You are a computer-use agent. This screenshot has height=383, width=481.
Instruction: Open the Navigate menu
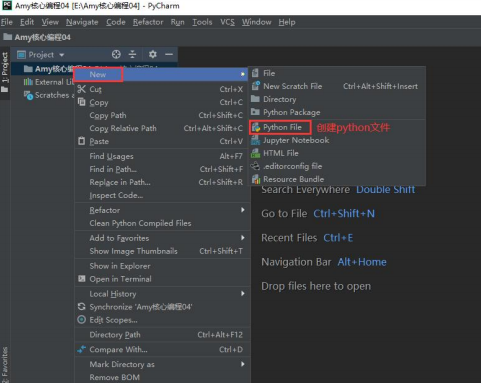tap(82, 22)
